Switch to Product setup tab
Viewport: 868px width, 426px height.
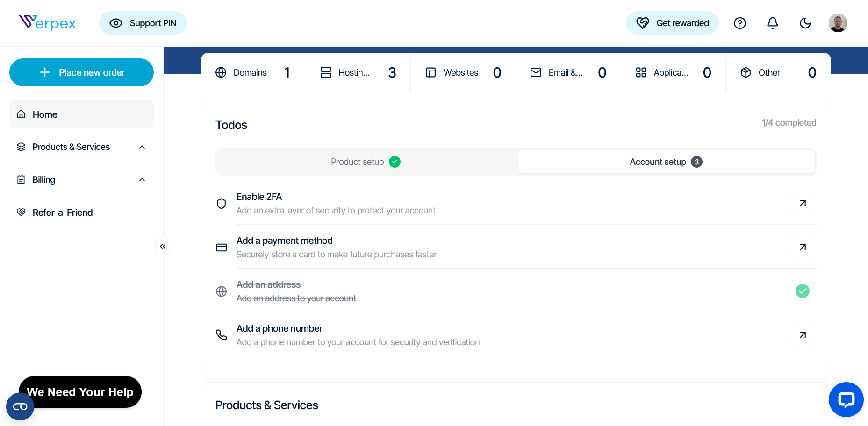point(366,162)
